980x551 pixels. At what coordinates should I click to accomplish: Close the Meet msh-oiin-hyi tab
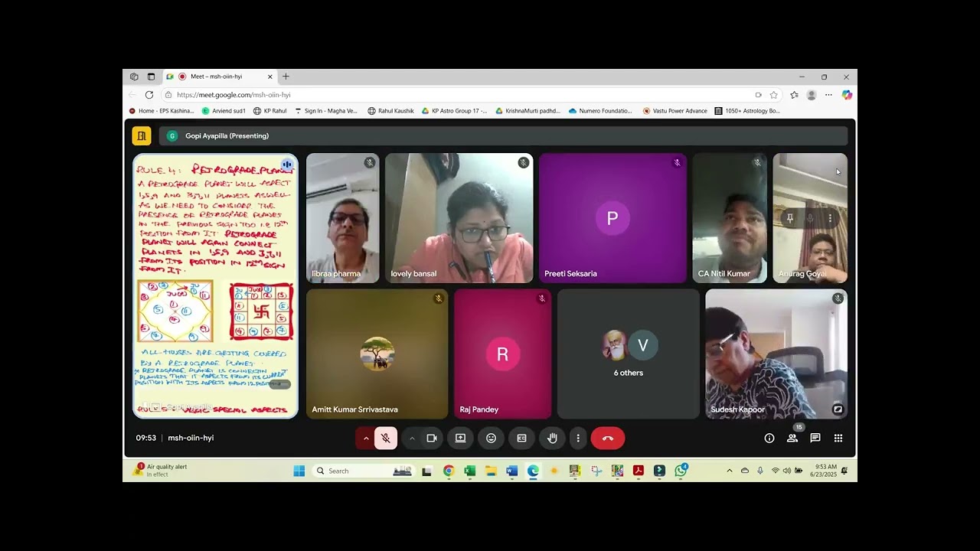(x=269, y=77)
